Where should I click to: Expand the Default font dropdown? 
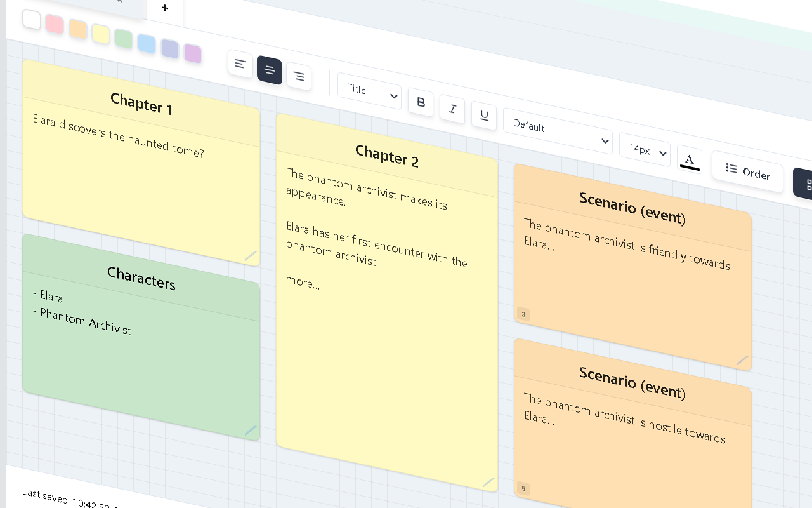pyautogui.click(x=558, y=131)
